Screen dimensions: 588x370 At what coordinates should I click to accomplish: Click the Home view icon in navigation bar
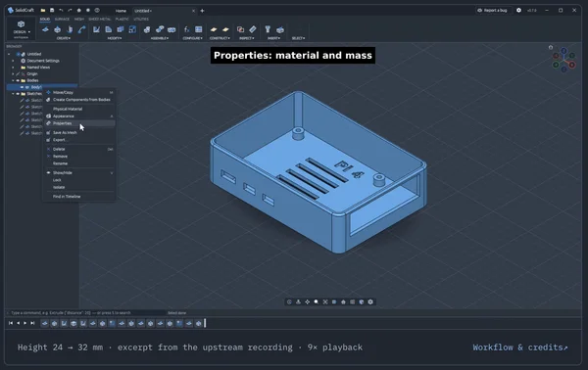pos(343,301)
